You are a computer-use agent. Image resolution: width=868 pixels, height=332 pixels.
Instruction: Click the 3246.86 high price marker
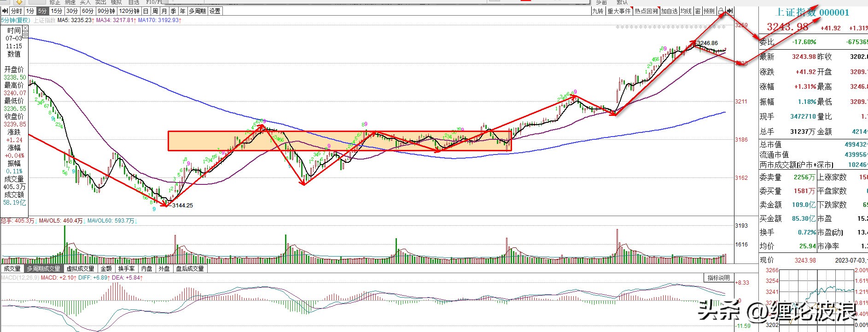pos(707,43)
